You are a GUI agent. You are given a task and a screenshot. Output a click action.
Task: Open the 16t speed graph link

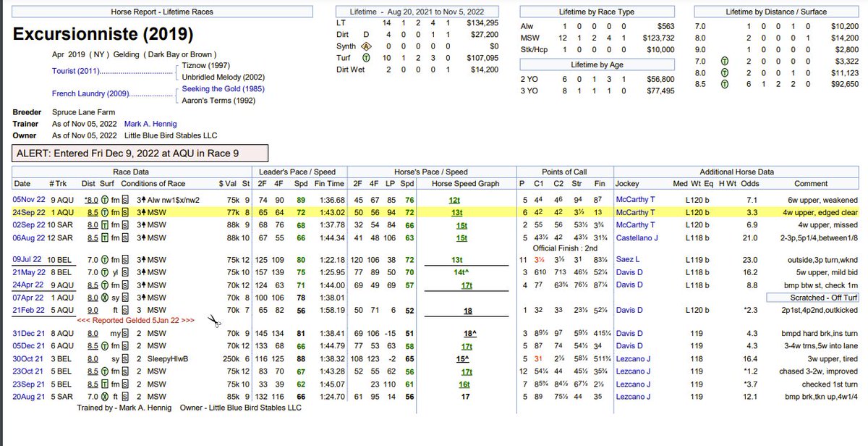(465, 384)
